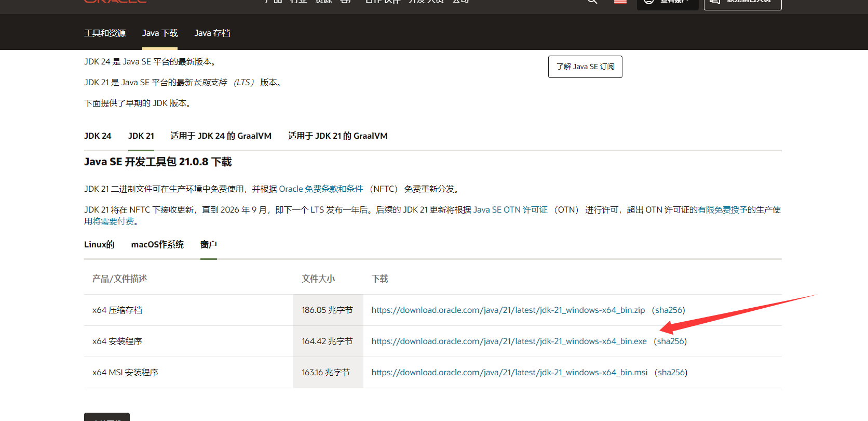Click the text 下面提供了早期的 JDK 版本
This screenshot has width=868, height=421.
pyautogui.click(x=138, y=103)
